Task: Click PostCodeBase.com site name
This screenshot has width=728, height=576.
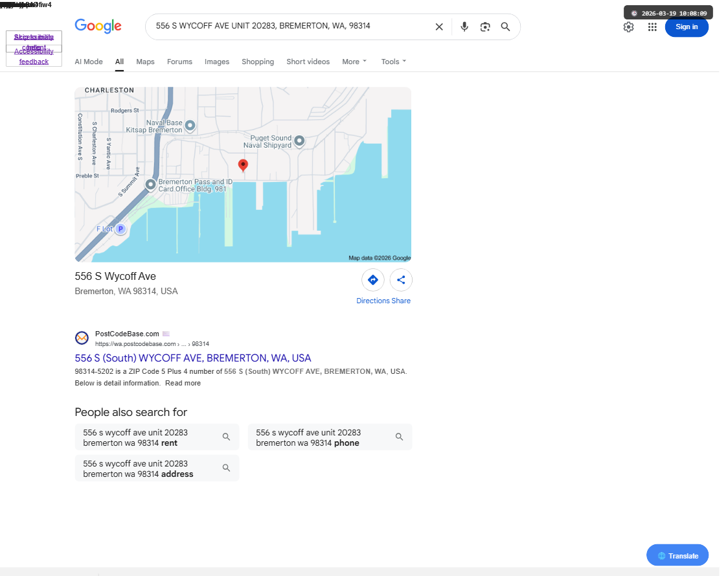Action: click(127, 334)
